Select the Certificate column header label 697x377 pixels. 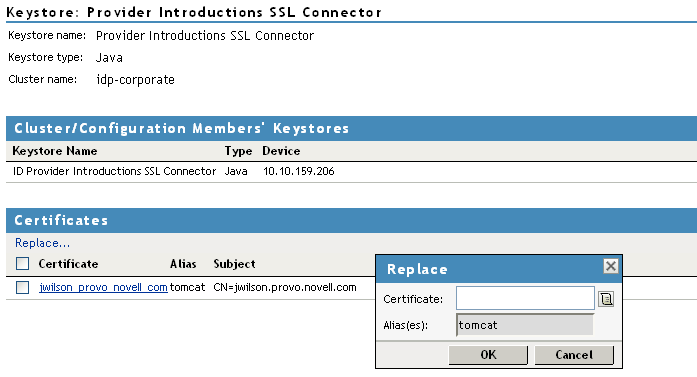(68, 264)
